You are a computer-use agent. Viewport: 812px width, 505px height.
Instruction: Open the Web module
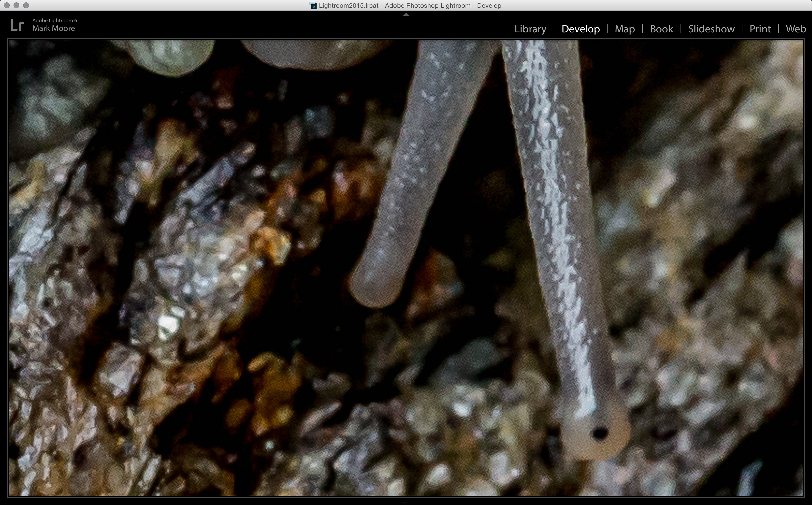(x=796, y=29)
